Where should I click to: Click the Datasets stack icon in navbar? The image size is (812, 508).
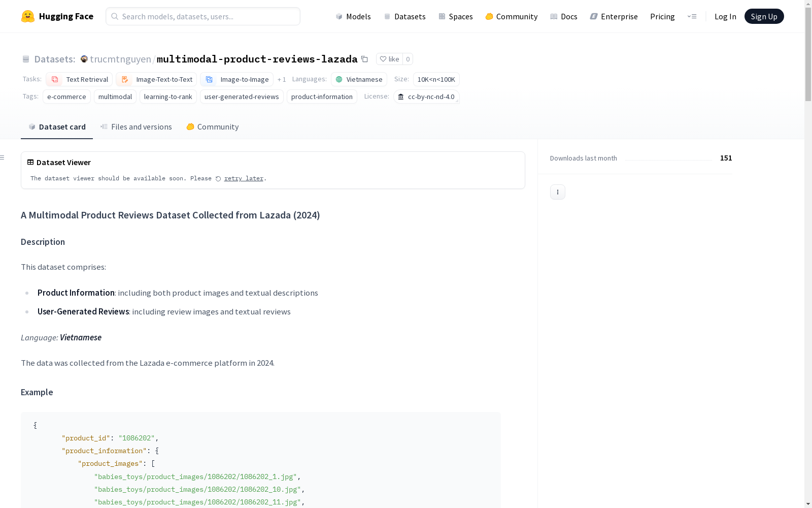(387, 16)
